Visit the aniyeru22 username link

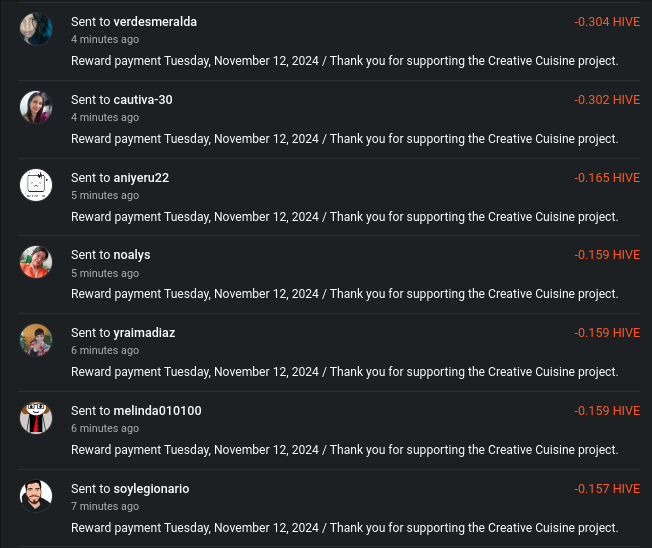coord(141,178)
